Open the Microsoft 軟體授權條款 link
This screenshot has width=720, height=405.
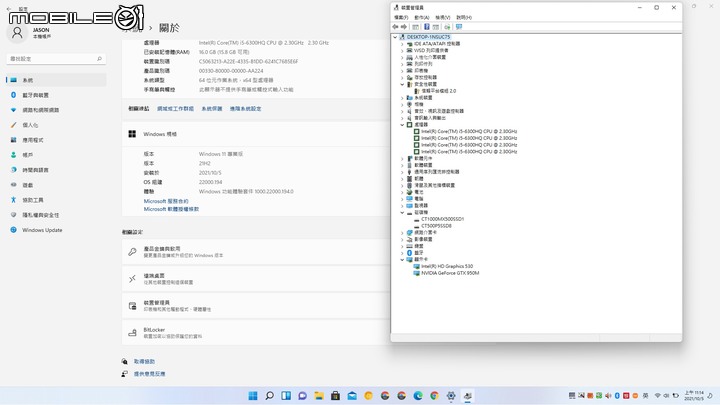[171, 209]
